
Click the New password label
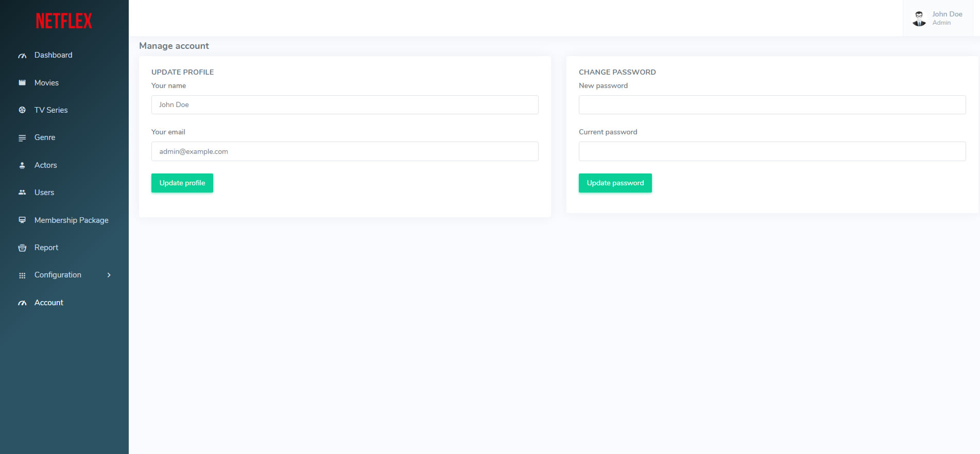tap(604, 85)
